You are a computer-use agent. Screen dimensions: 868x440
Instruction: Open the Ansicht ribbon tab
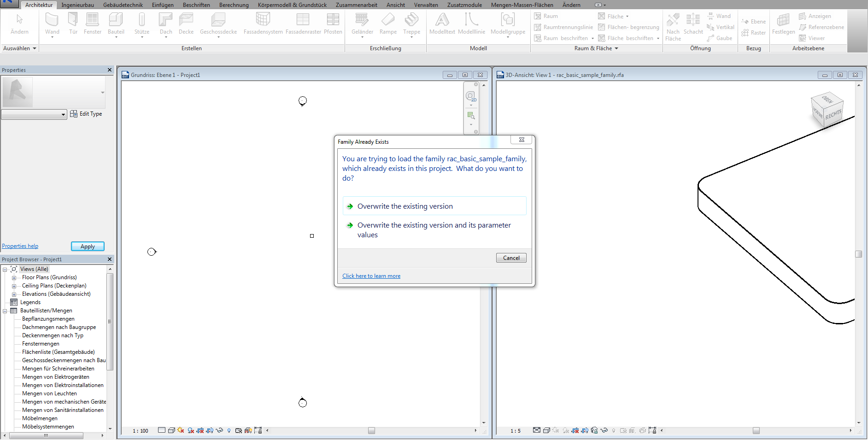395,5
